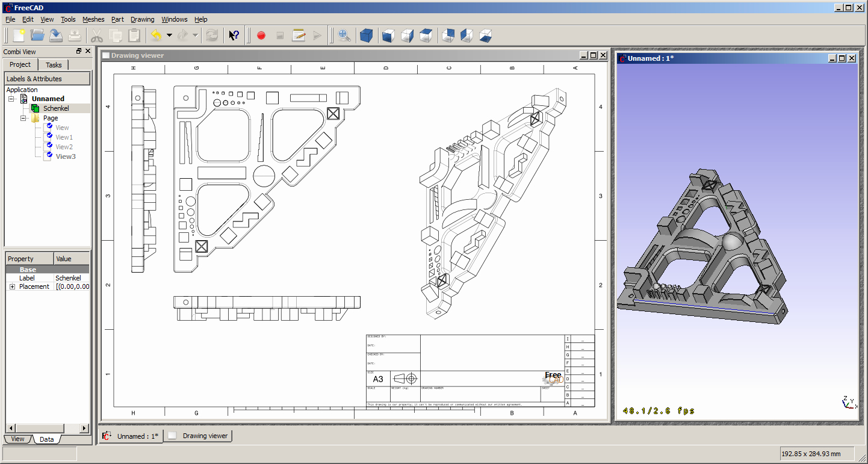Create a new document from the toolbar
This screenshot has height=464, width=868.
19,36
